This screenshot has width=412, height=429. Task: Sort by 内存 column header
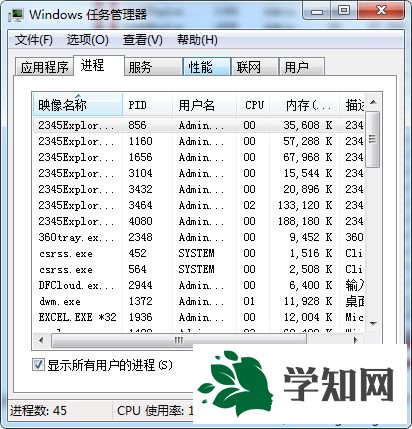tap(304, 105)
